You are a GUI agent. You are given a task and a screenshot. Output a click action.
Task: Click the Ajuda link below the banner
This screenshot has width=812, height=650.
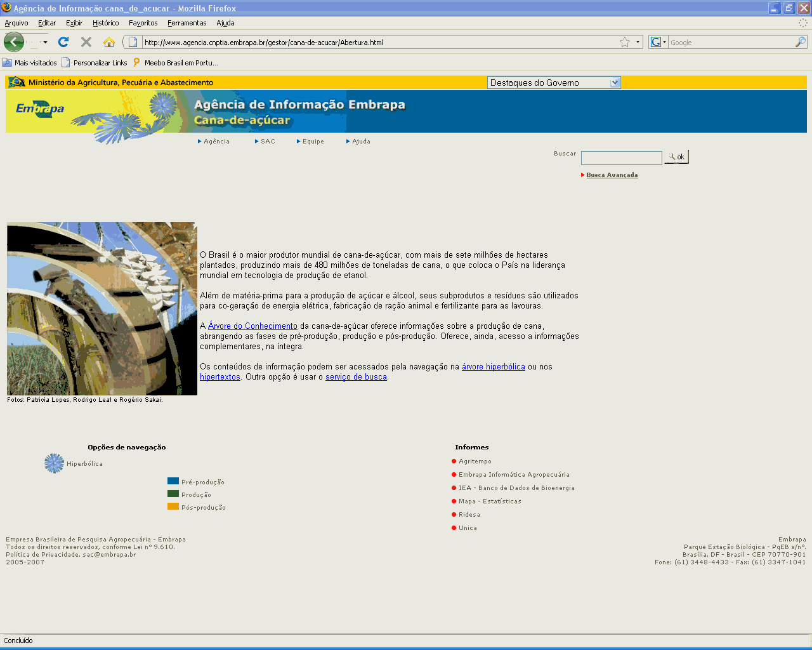pyautogui.click(x=362, y=142)
